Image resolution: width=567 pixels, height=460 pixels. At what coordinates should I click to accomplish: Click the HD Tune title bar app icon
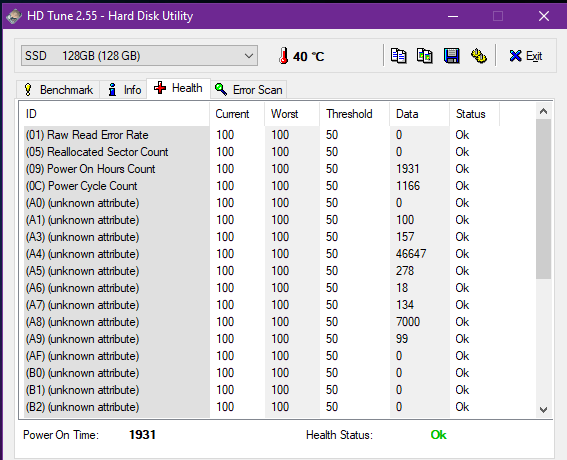coord(14,16)
